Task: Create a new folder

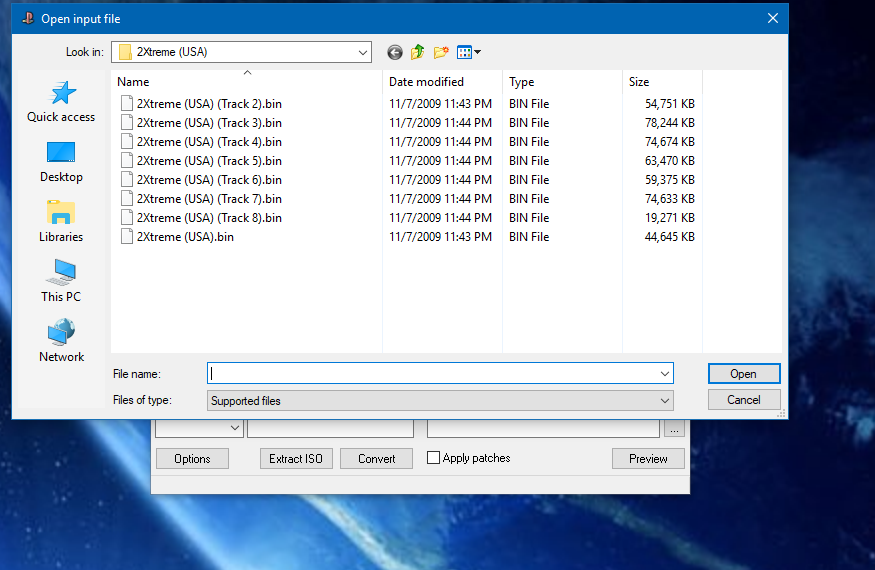Action: (441, 52)
